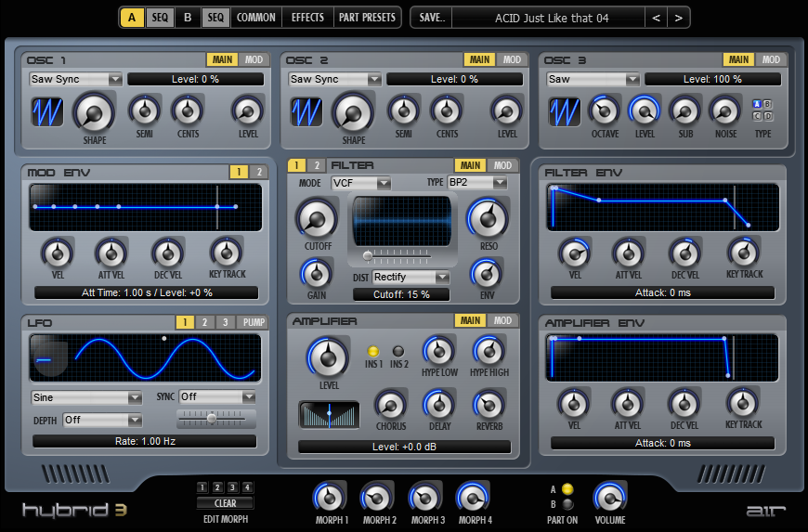
Task: Open the OSC 3 Saw waveform dropdown
Action: coord(593,79)
